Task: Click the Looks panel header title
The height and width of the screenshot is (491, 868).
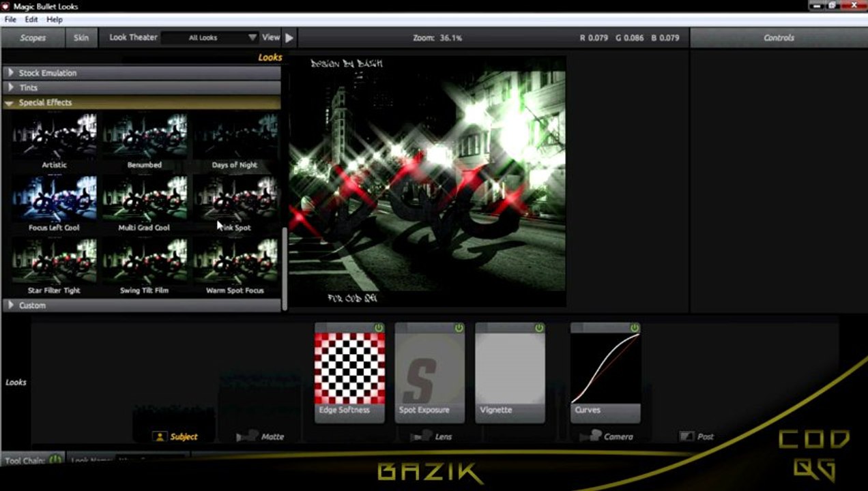Action: [x=270, y=57]
